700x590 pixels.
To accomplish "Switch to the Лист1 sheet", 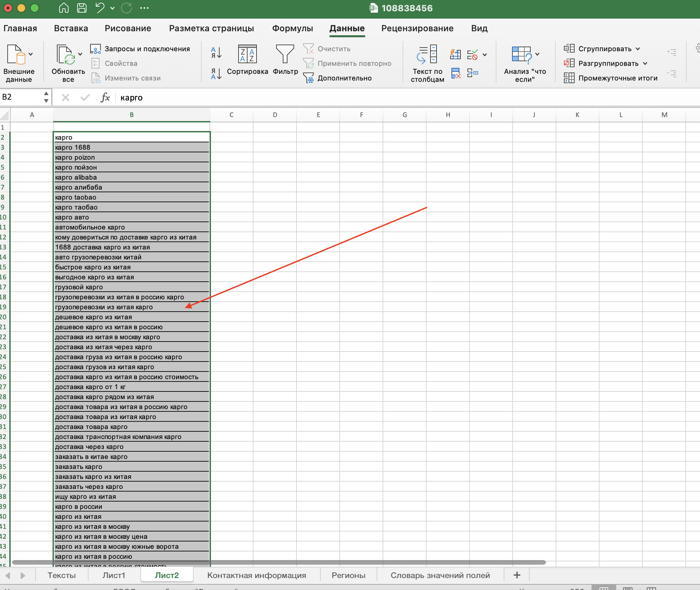I will [114, 575].
